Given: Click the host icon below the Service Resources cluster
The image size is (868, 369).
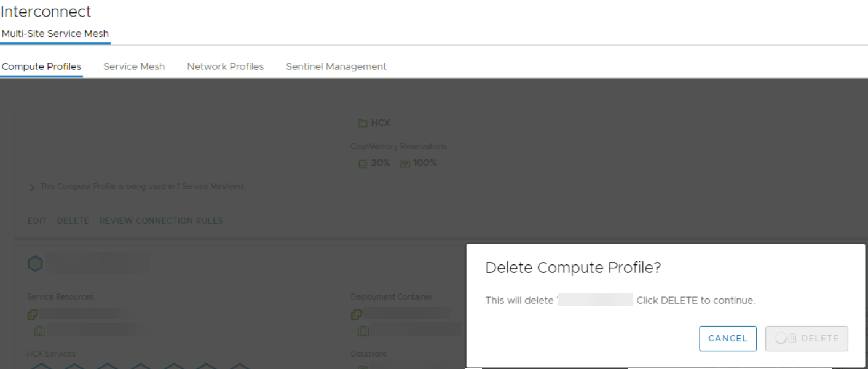Looking at the screenshot, I should click(40, 331).
